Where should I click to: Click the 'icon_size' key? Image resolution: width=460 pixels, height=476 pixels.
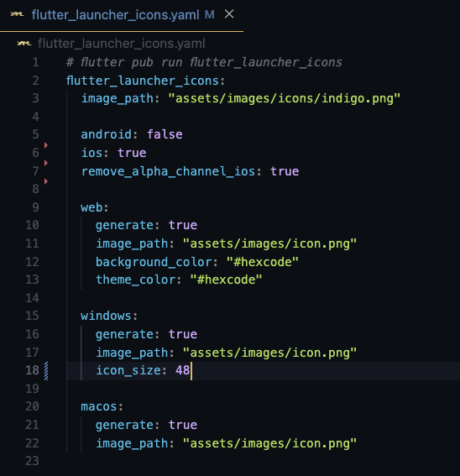tap(128, 370)
